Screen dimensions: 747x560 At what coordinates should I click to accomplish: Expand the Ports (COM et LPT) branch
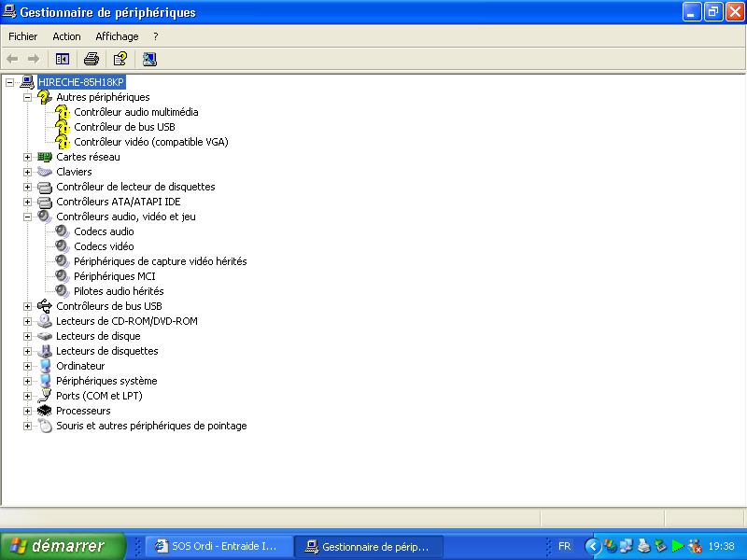click(28, 396)
